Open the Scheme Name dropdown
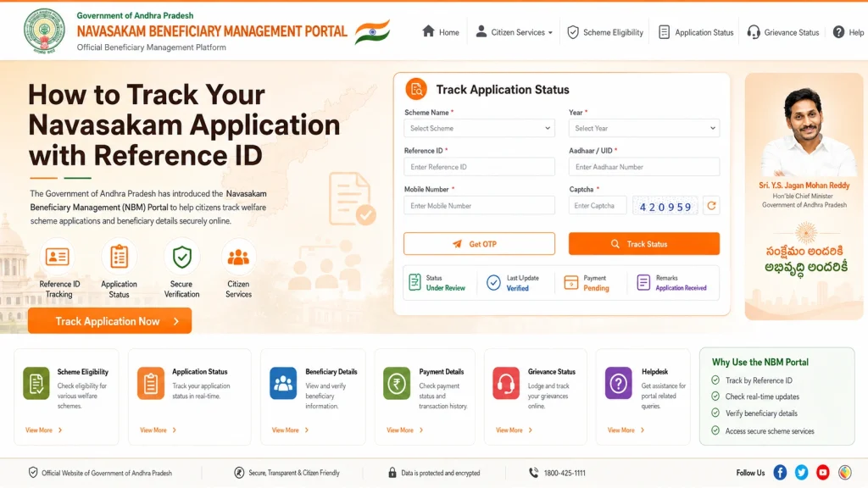Screen dimensions: 868x488 coord(480,128)
